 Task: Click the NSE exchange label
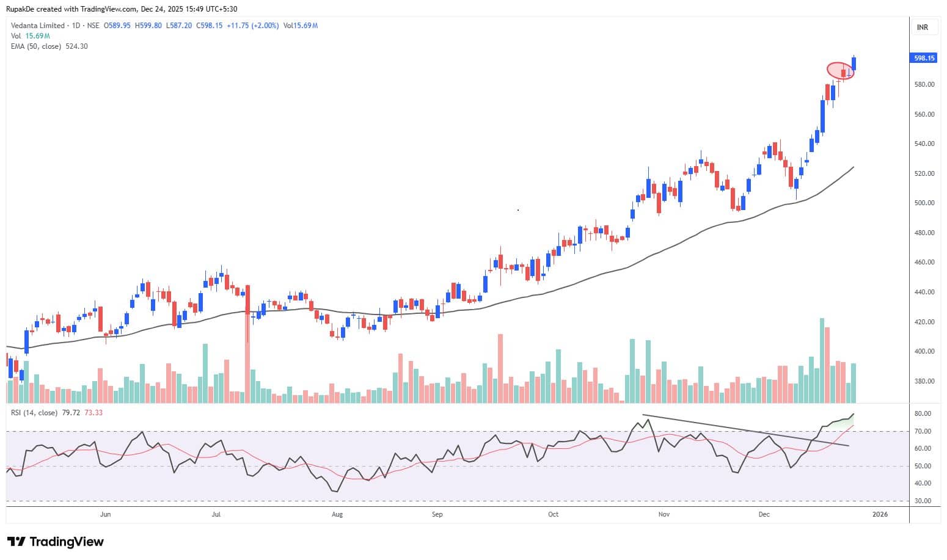[93, 26]
